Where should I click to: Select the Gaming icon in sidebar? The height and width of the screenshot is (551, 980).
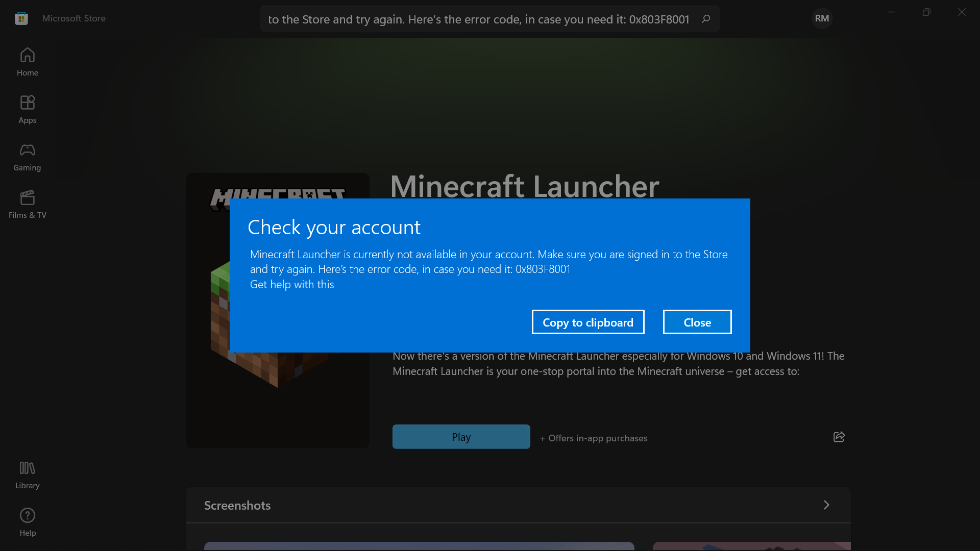pos(27,156)
